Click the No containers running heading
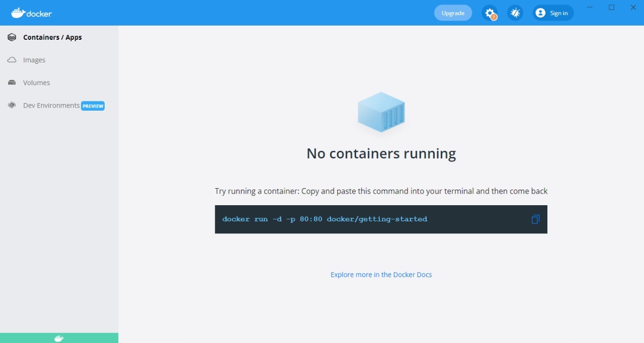644x343 pixels. (x=381, y=153)
